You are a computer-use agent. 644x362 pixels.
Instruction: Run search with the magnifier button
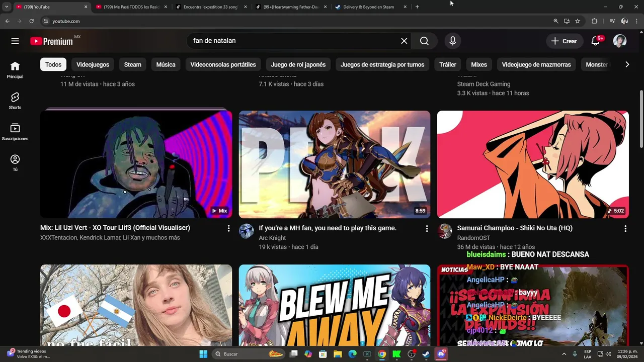pos(424,41)
